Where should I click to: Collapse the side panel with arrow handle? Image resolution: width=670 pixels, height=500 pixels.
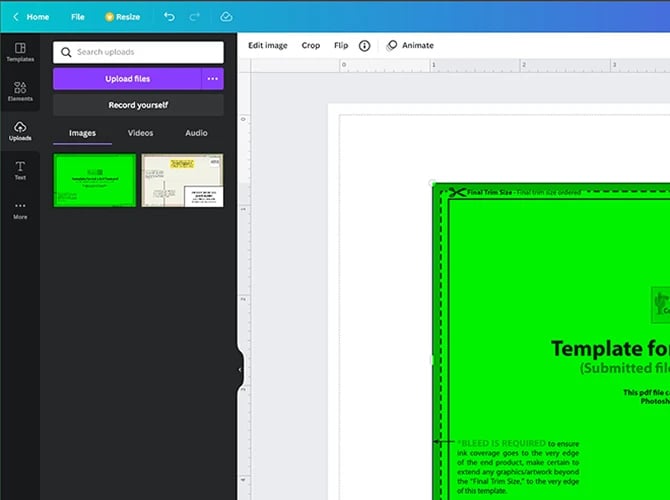[240, 369]
